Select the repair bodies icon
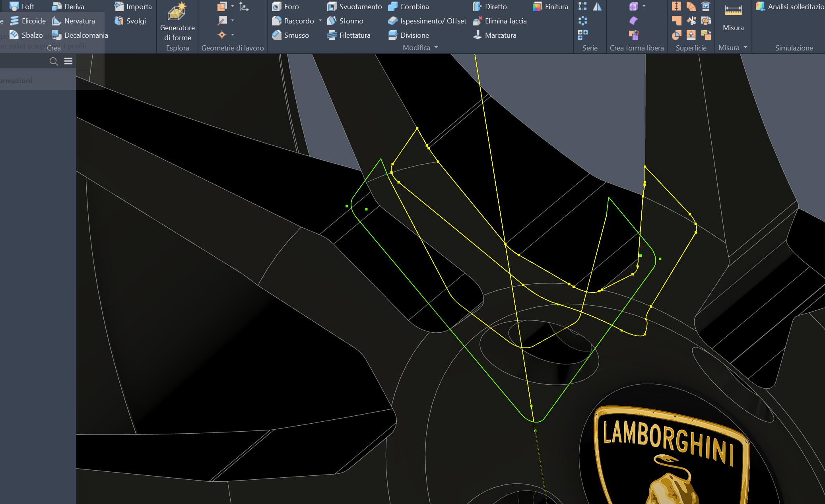This screenshot has width=825, height=504. [x=706, y=21]
